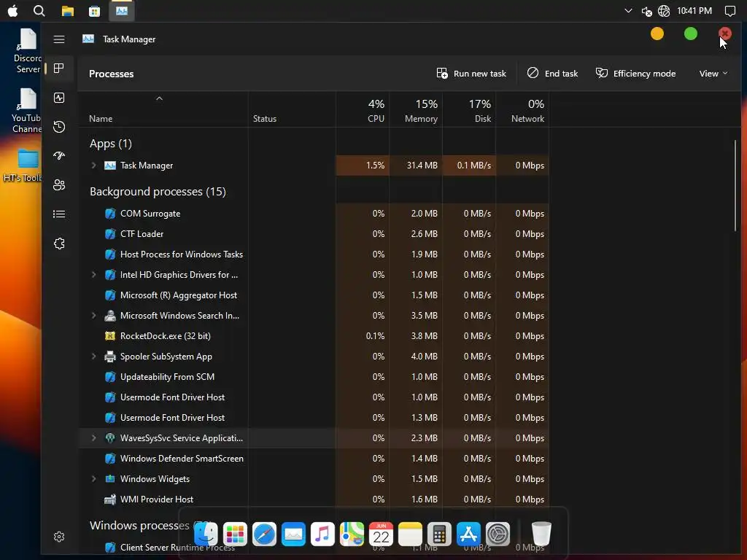Open Microsoft Store from the top bar
The image size is (747, 560).
[x=94, y=10]
